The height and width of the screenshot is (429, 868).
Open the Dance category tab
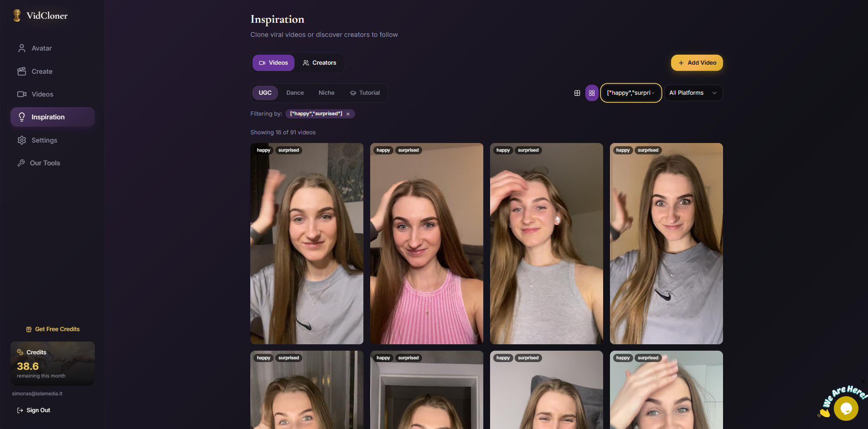point(295,92)
